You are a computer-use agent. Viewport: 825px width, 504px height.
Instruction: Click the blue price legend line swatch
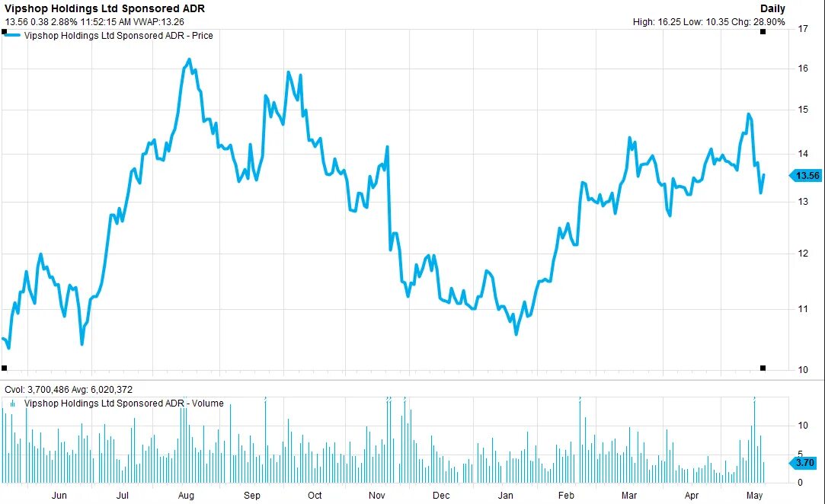pyautogui.click(x=12, y=35)
